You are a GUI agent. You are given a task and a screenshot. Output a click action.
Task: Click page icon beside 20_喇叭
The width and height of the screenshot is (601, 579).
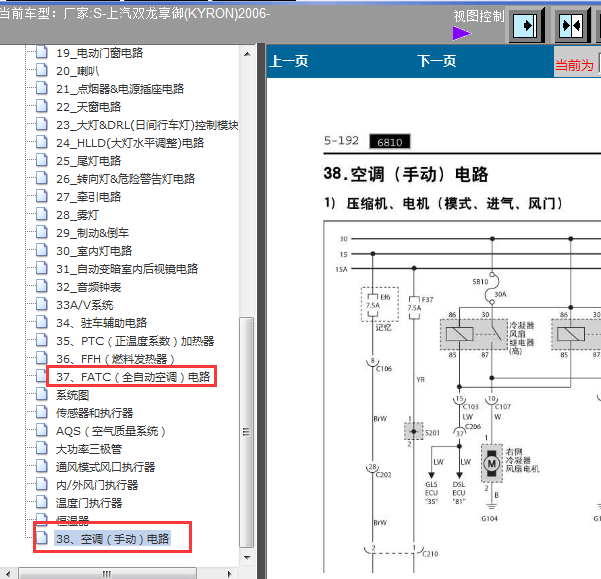[x=41, y=70]
